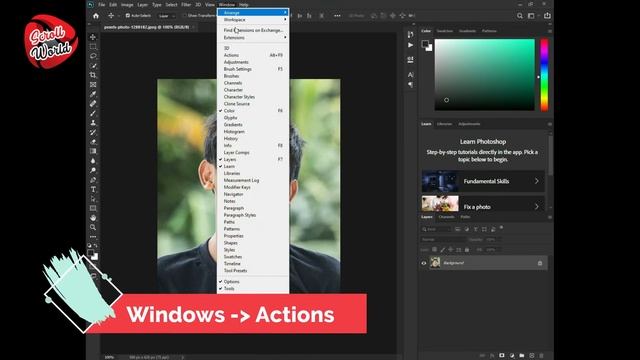Open the Fundamental Skills tutorial
This screenshot has width=640, height=360.
click(x=483, y=181)
